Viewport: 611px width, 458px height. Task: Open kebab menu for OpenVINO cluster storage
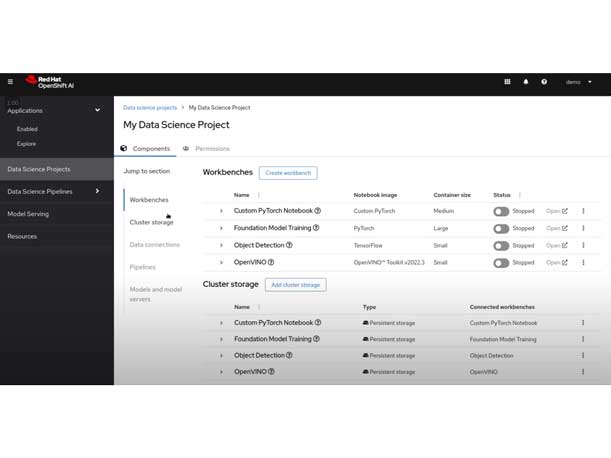pyautogui.click(x=583, y=371)
